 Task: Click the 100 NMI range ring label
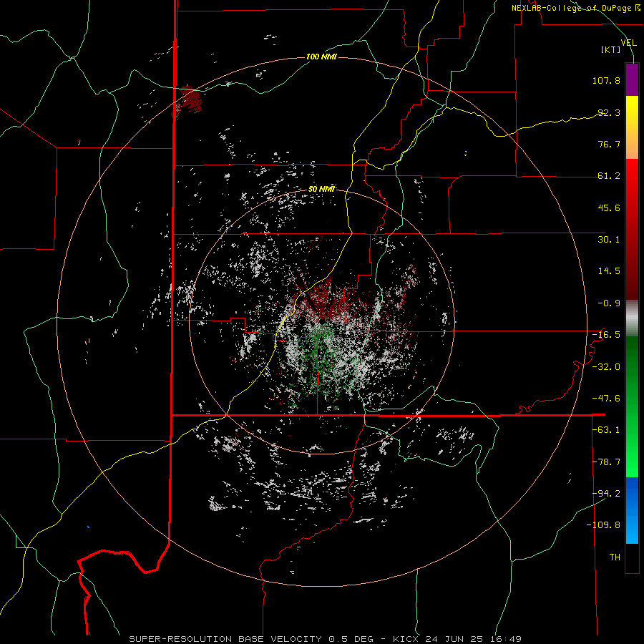tap(321, 57)
